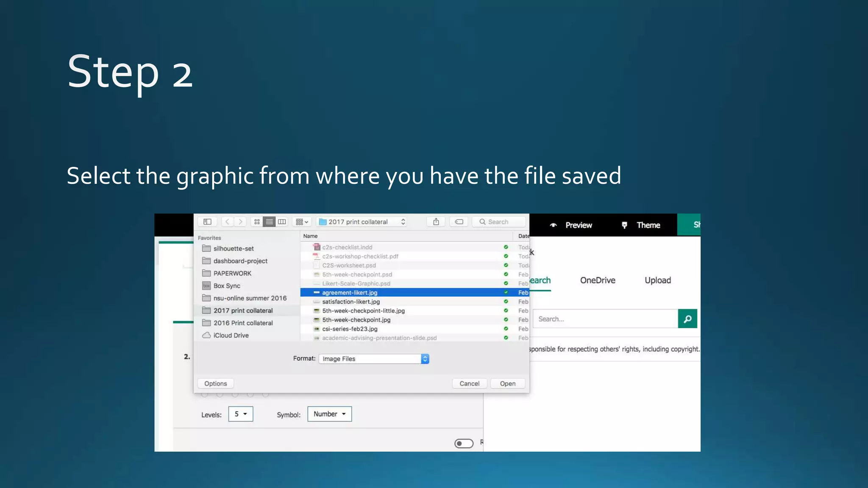This screenshot has width=868, height=488.
Task: Click the Share icon in the toolbar
Action: [436, 222]
